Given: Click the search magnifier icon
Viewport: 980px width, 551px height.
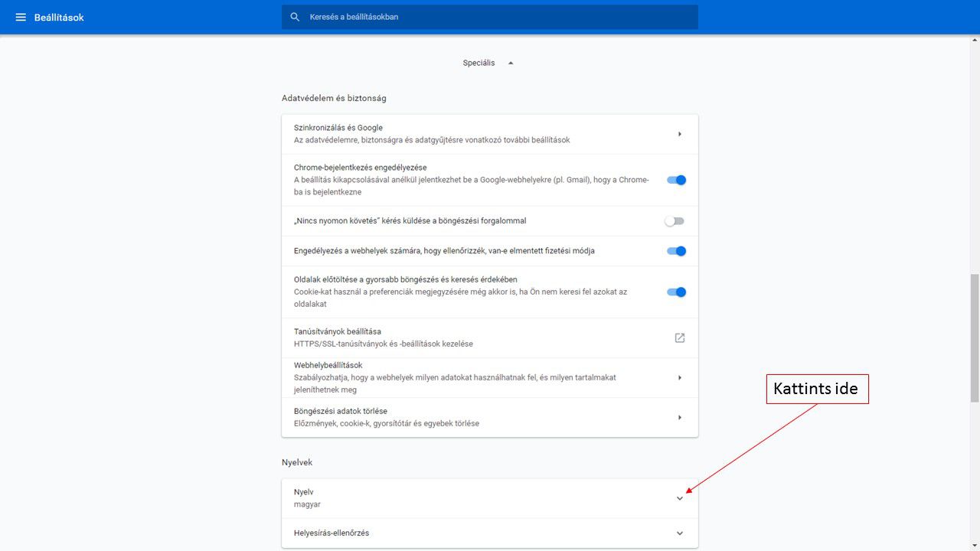Looking at the screenshot, I should [295, 17].
